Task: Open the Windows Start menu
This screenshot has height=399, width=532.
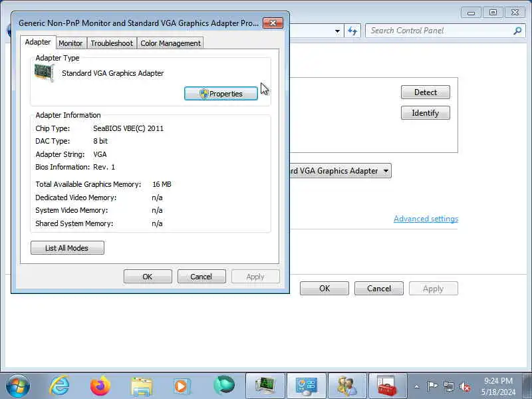Action: (x=18, y=386)
